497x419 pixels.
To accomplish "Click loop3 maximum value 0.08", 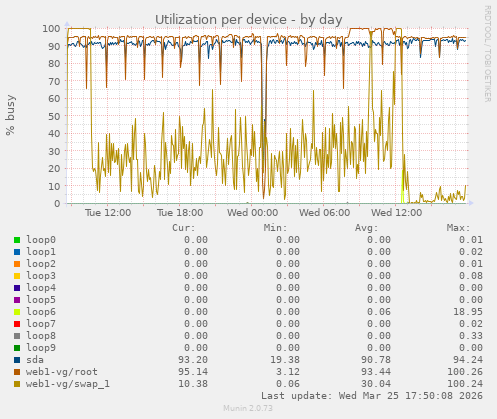I will pos(471,276).
